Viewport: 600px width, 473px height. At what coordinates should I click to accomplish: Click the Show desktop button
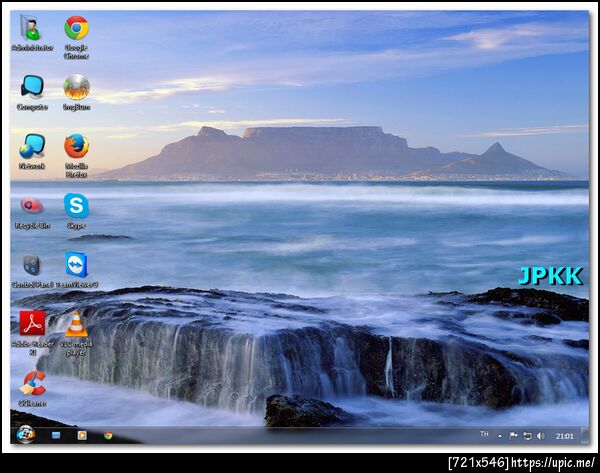point(584,435)
